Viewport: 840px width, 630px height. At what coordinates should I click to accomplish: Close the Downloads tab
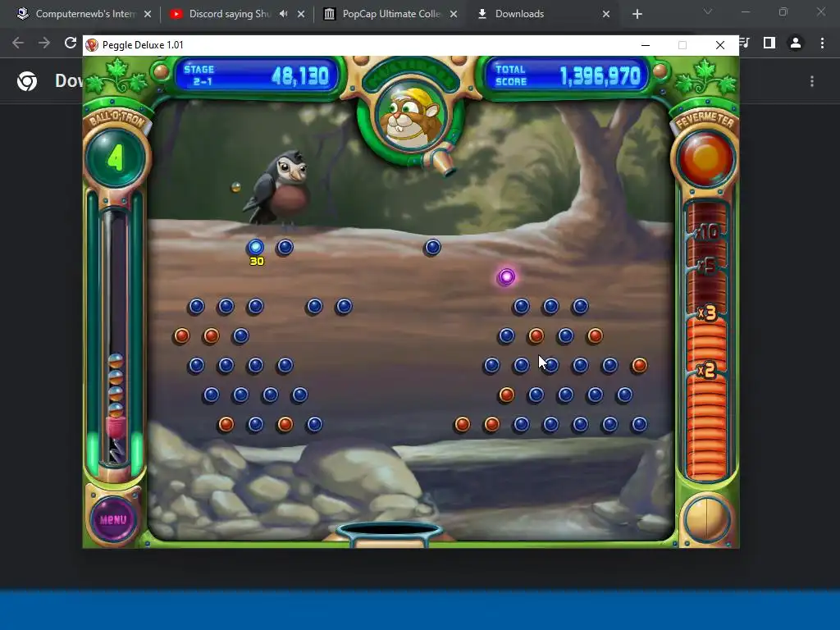click(x=606, y=15)
